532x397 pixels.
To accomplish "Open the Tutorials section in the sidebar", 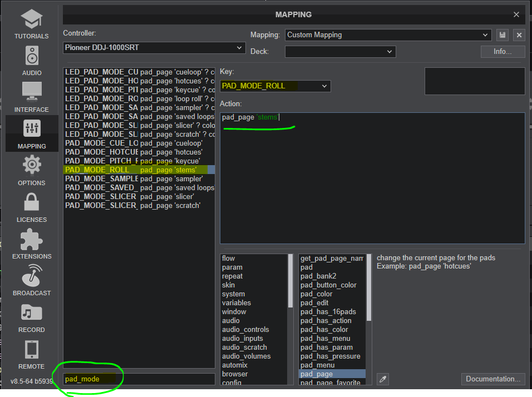I will pos(32,24).
